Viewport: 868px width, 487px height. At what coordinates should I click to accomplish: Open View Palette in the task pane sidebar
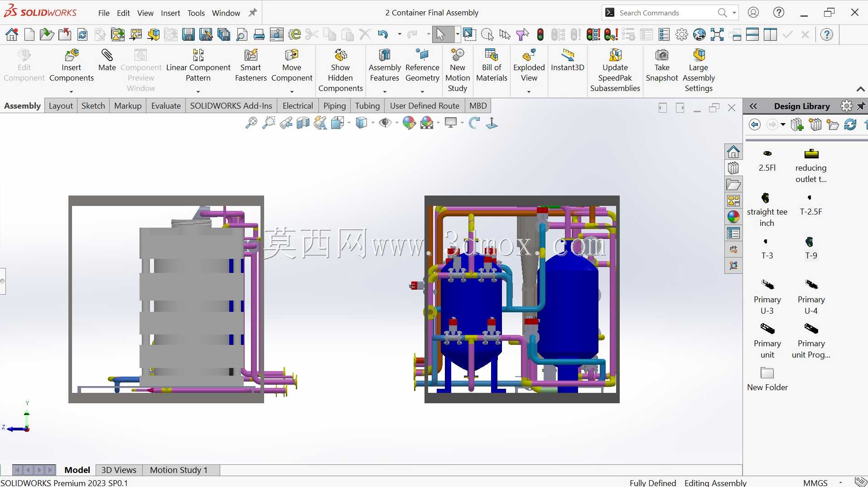point(733,201)
